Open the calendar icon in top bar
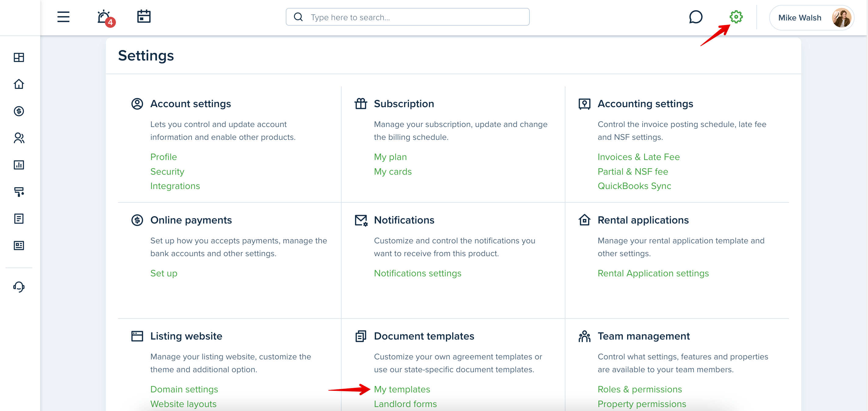This screenshot has width=868, height=411. click(144, 16)
